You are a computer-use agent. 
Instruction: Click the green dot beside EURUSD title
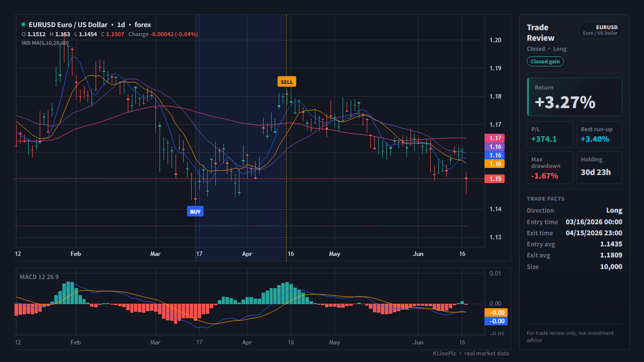click(x=23, y=25)
